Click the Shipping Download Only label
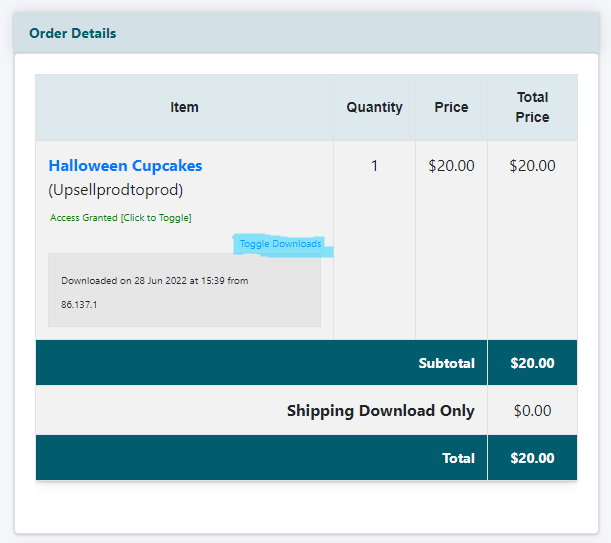 tap(381, 411)
